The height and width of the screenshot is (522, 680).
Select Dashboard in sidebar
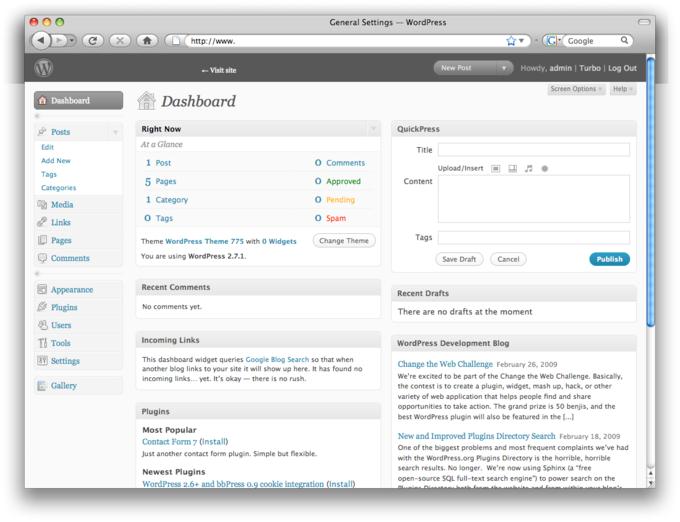point(78,101)
